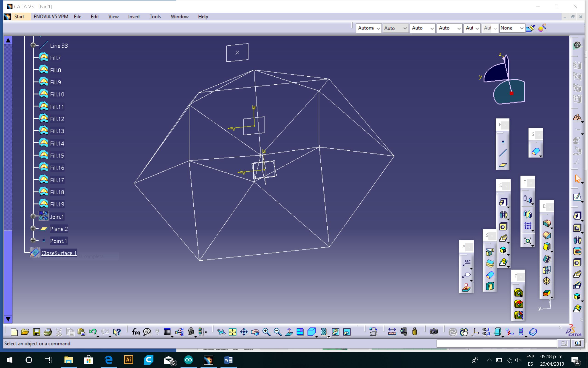Open the 'None' dropdown in graphic properties
The height and width of the screenshot is (368, 588).
(x=512, y=28)
